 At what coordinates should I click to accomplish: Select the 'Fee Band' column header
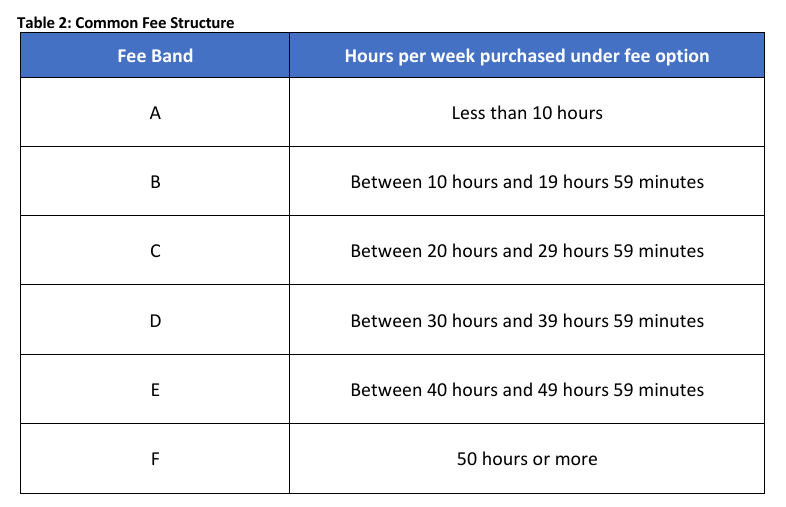[155, 56]
